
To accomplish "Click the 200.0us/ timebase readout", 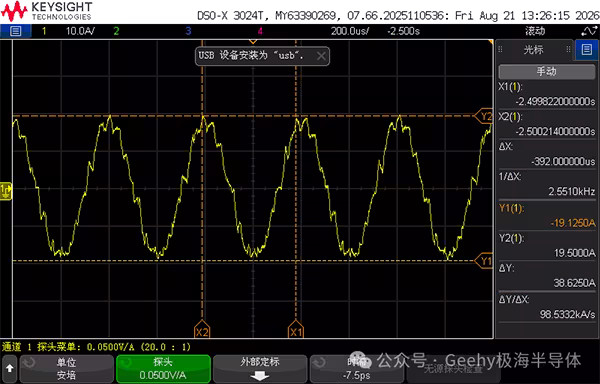I will tap(350, 31).
